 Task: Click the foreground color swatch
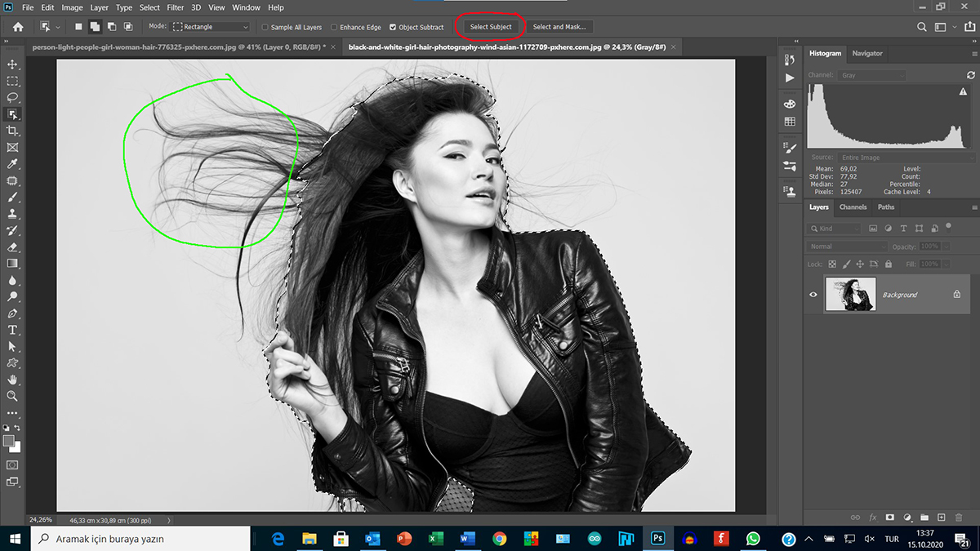[x=9, y=441]
